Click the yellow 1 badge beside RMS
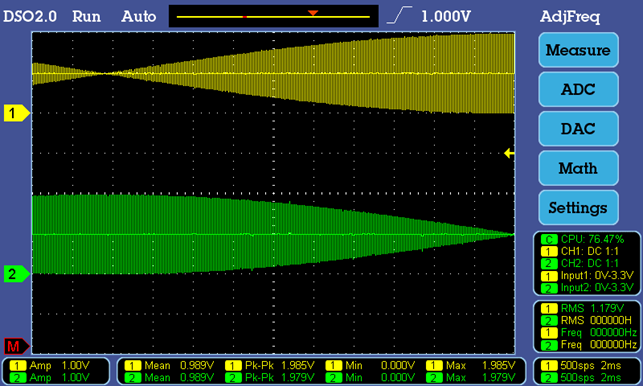 click(549, 308)
